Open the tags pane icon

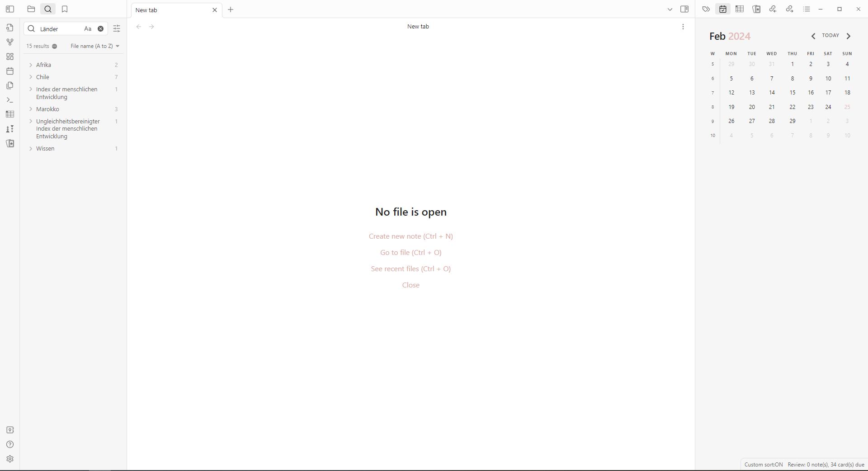pyautogui.click(x=706, y=9)
